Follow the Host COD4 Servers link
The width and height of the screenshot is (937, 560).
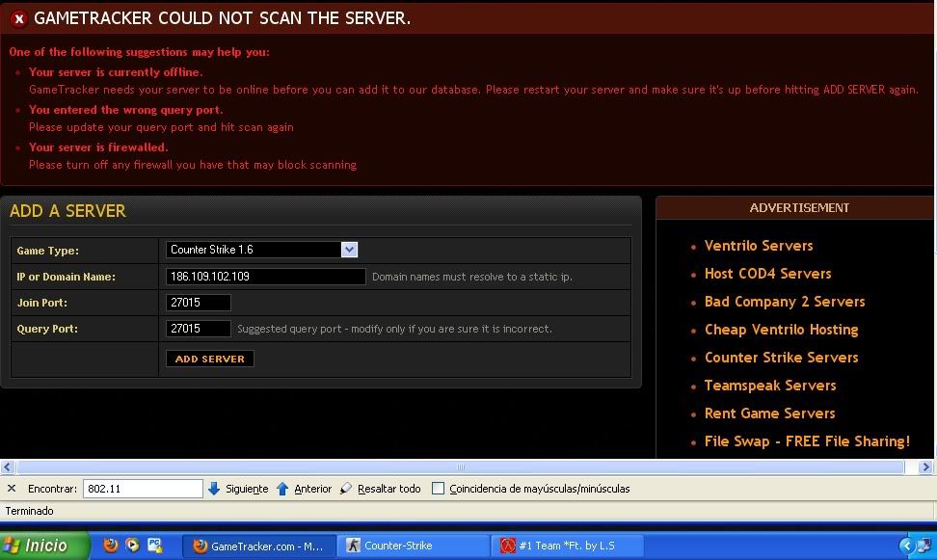click(768, 274)
